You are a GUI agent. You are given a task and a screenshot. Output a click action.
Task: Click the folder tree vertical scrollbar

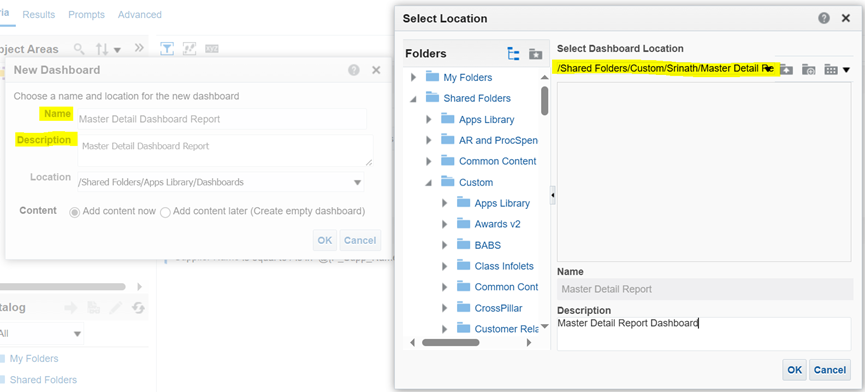544,100
